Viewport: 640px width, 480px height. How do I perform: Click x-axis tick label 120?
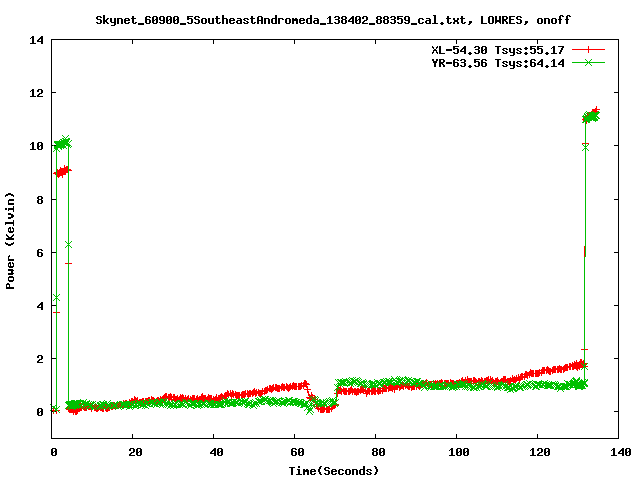click(540, 452)
